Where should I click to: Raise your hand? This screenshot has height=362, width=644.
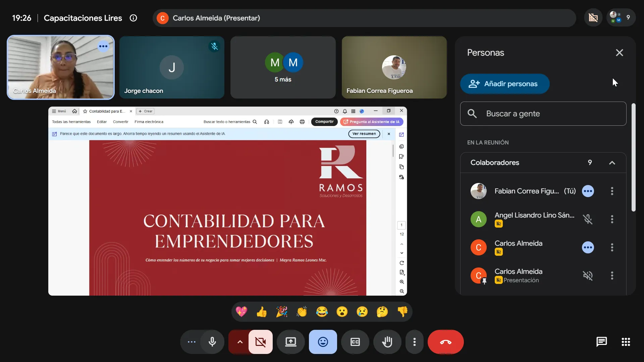click(x=387, y=342)
